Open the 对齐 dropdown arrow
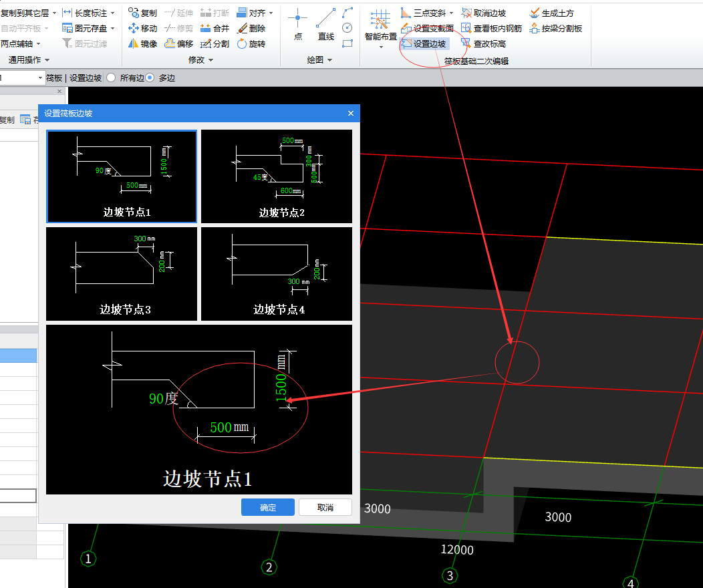 (271, 13)
